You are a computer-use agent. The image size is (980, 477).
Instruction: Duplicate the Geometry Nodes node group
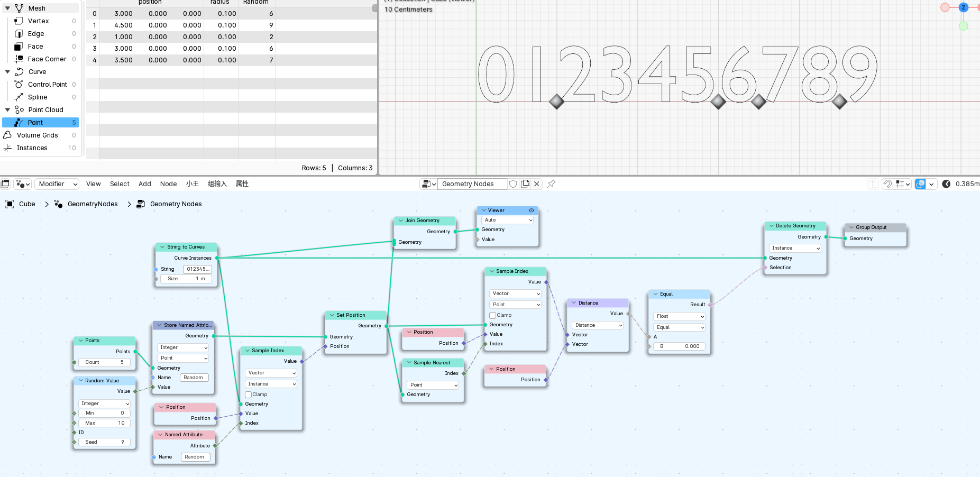click(525, 184)
